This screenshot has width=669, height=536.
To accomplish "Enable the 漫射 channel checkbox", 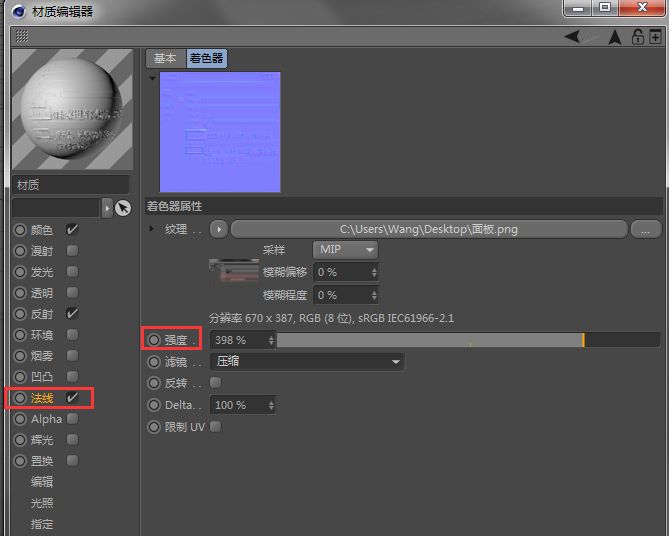I will coord(73,251).
